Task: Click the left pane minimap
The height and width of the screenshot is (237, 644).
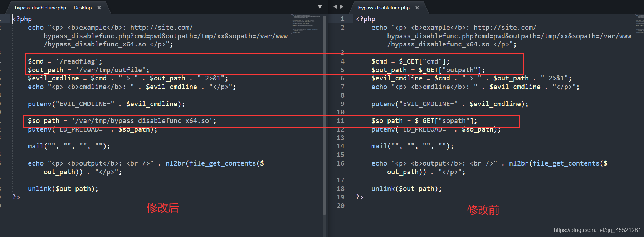Action: pos(306,23)
